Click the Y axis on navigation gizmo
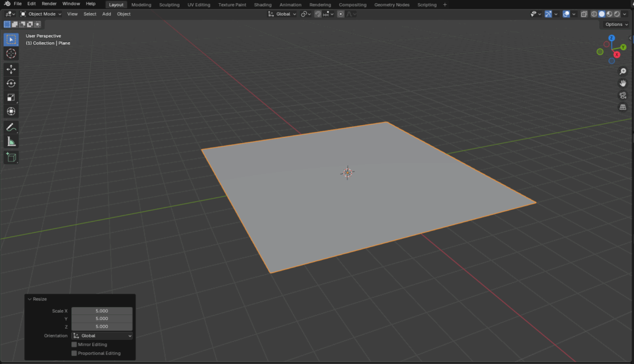Screen dimensions: 634x364 623,47
